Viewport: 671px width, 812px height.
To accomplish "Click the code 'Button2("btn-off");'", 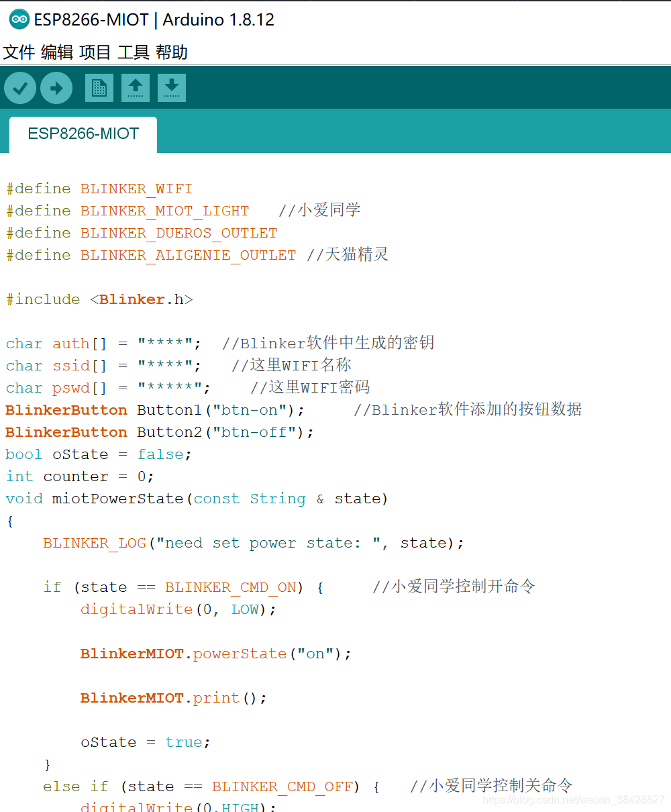I will [225, 432].
